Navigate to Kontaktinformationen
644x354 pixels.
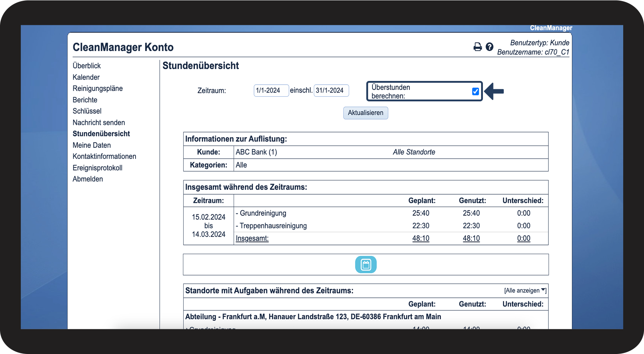pos(104,156)
